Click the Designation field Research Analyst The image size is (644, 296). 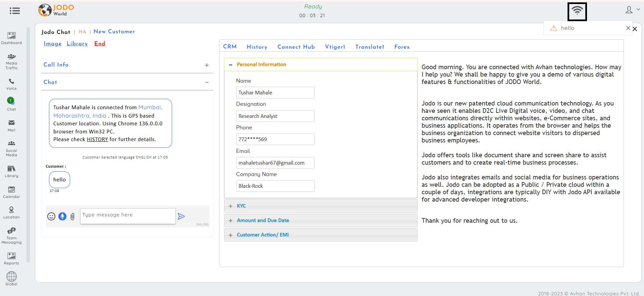pyautogui.click(x=275, y=116)
